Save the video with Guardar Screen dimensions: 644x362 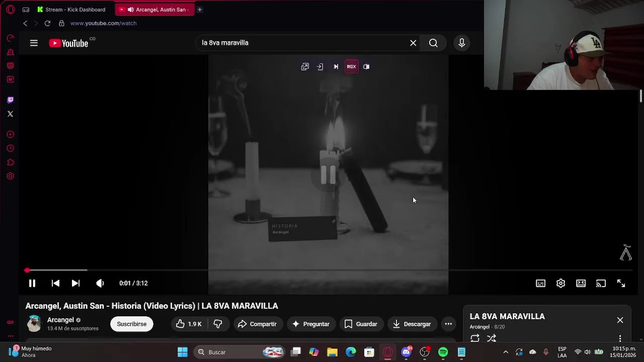tap(361, 324)
